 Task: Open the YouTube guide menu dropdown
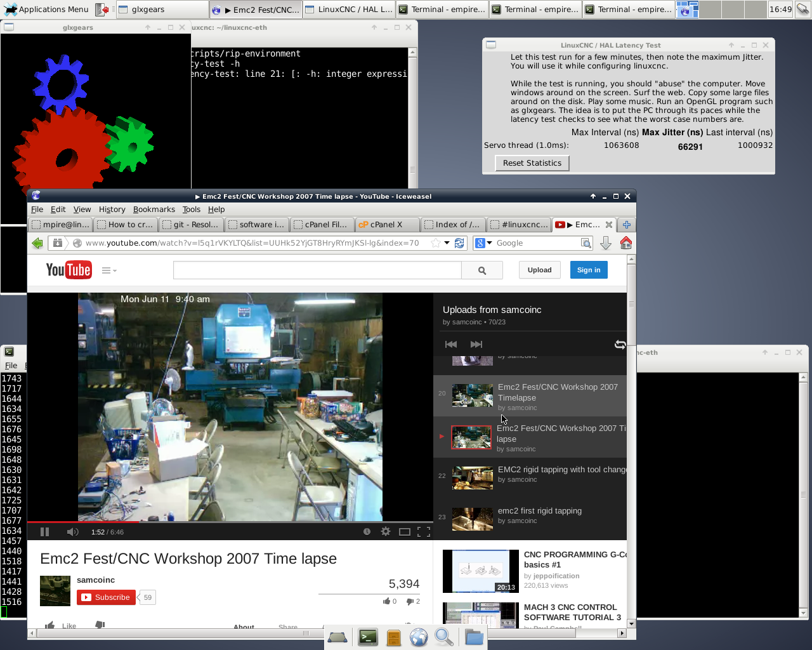pos(109,270)
